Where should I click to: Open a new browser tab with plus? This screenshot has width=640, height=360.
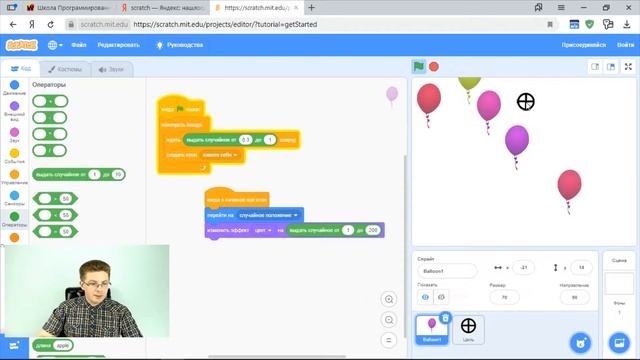[x=311, y=7]
